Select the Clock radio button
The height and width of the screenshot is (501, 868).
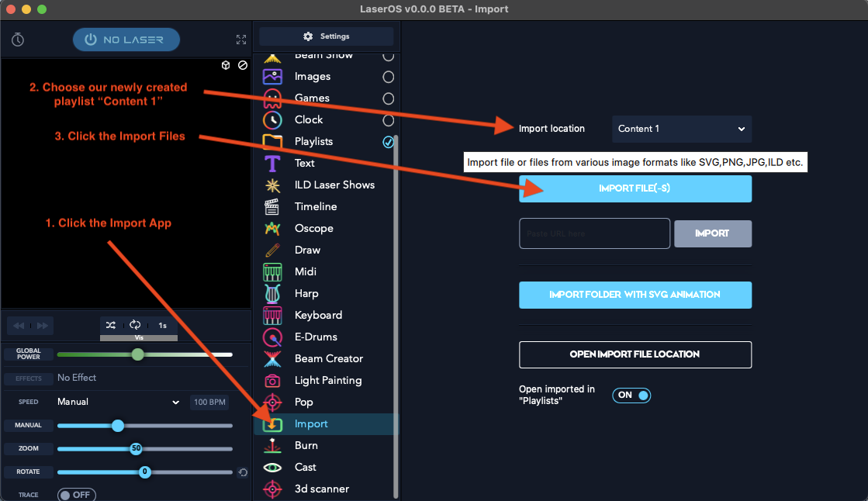(x=388, y=120)
